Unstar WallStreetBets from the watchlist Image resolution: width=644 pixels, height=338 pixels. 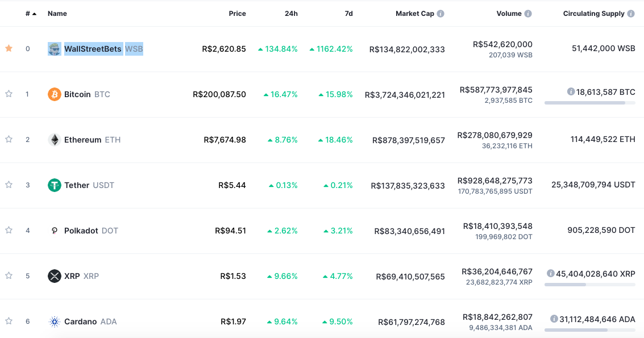tap(9, 48)
